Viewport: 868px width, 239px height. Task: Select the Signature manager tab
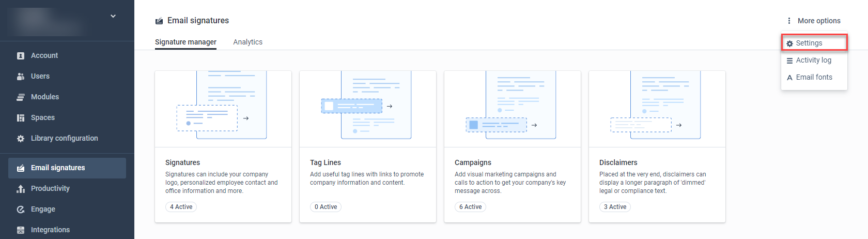[185, 42]
